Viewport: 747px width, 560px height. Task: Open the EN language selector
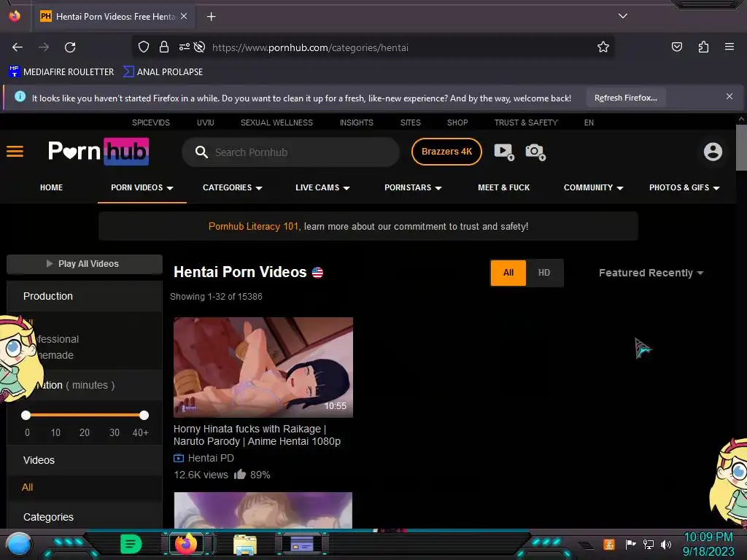click(x=589, y=122)
